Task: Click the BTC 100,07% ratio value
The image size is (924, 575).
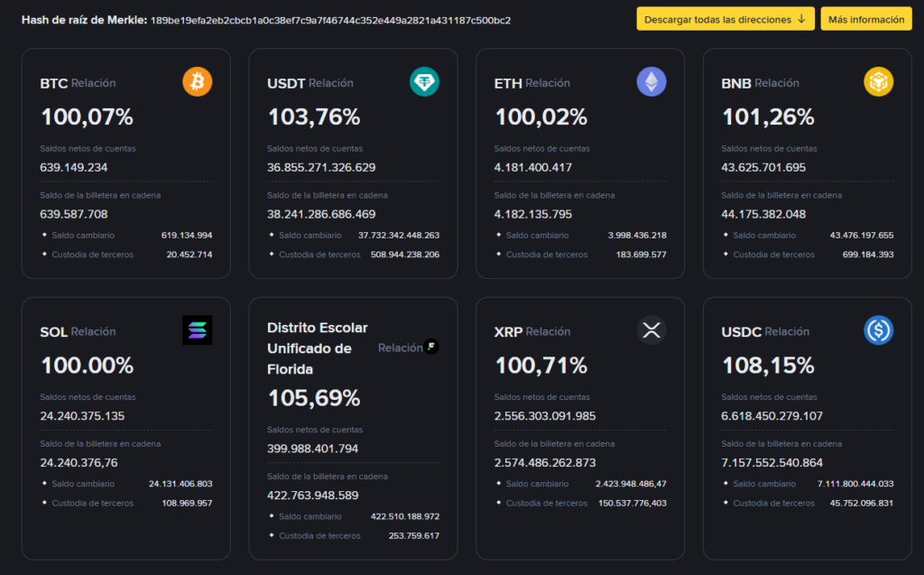Action: tap(87, 116)
